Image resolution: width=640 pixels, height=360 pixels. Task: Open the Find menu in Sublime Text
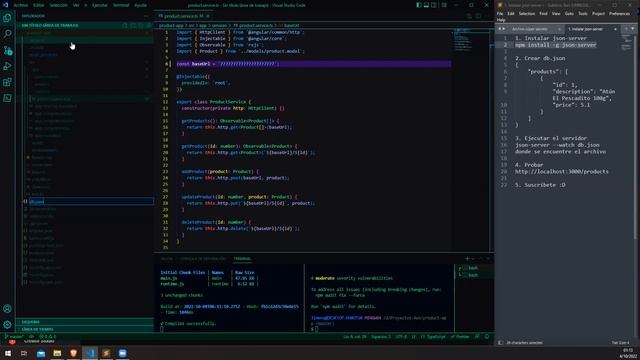pyautogui.click(x=543, y=13)
